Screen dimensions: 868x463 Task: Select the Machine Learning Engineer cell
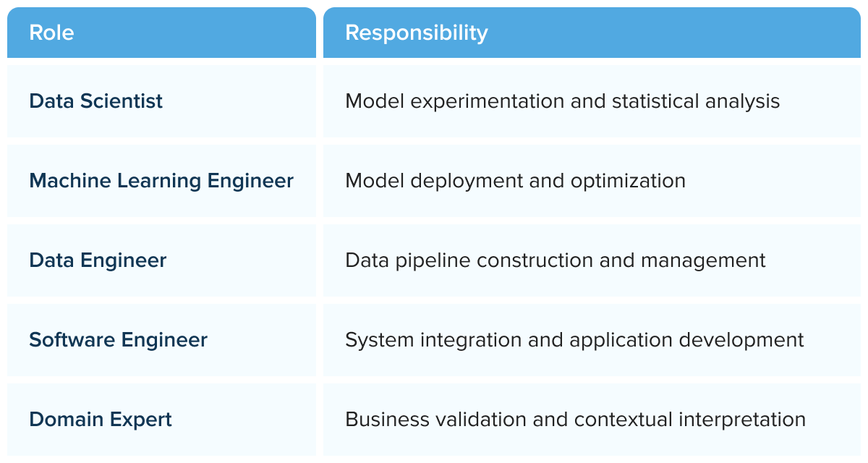tap(161, 180)
